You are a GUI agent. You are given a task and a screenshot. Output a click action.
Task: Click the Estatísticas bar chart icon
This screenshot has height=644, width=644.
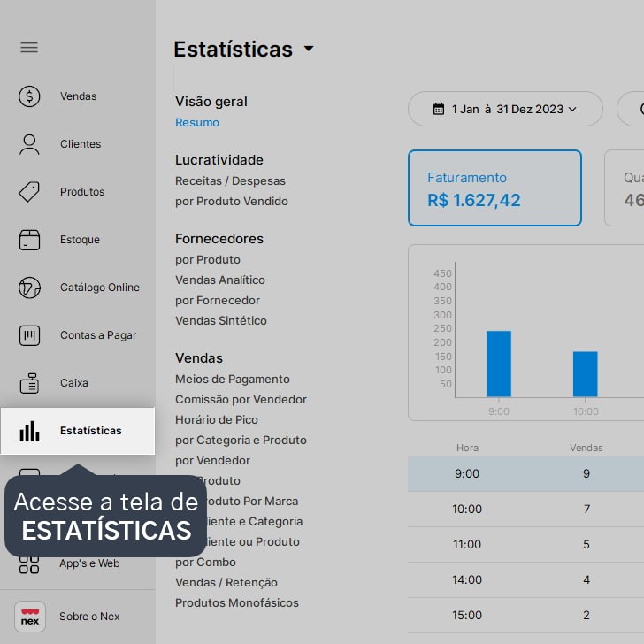[x=29, y=431]
